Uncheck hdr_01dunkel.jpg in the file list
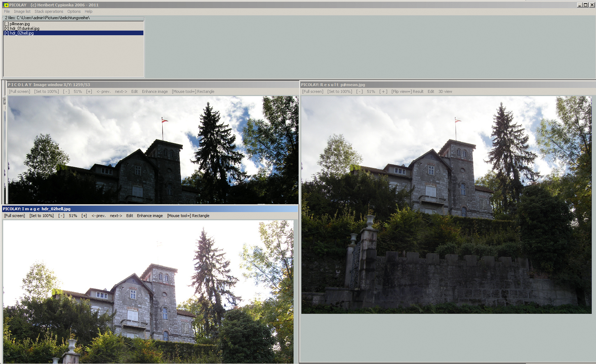 (6, 28)
